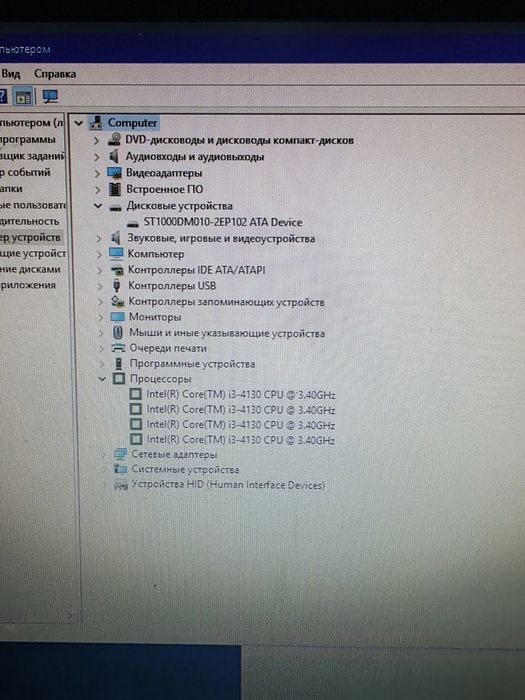Select the third Intel Core i3-4130 entry
The width and height of the screenshot is (525, 700).
[241, 425]
